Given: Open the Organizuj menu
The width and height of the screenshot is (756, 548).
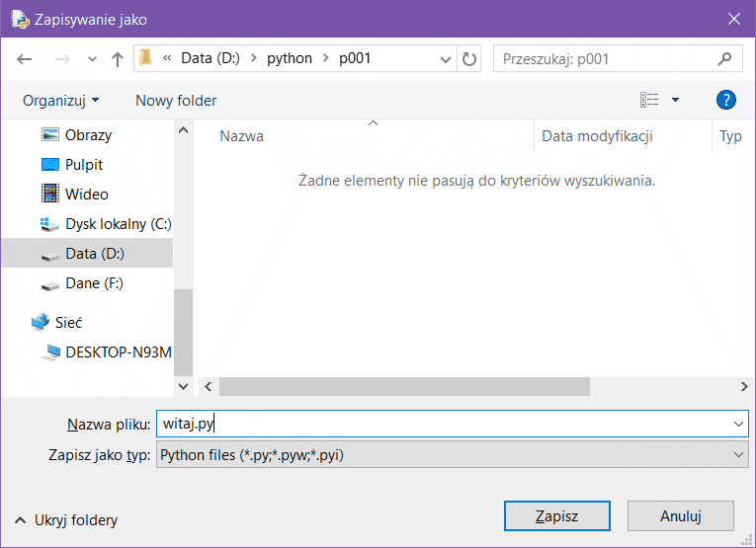Looking at the screenshot, I should (x=61, y=100).
